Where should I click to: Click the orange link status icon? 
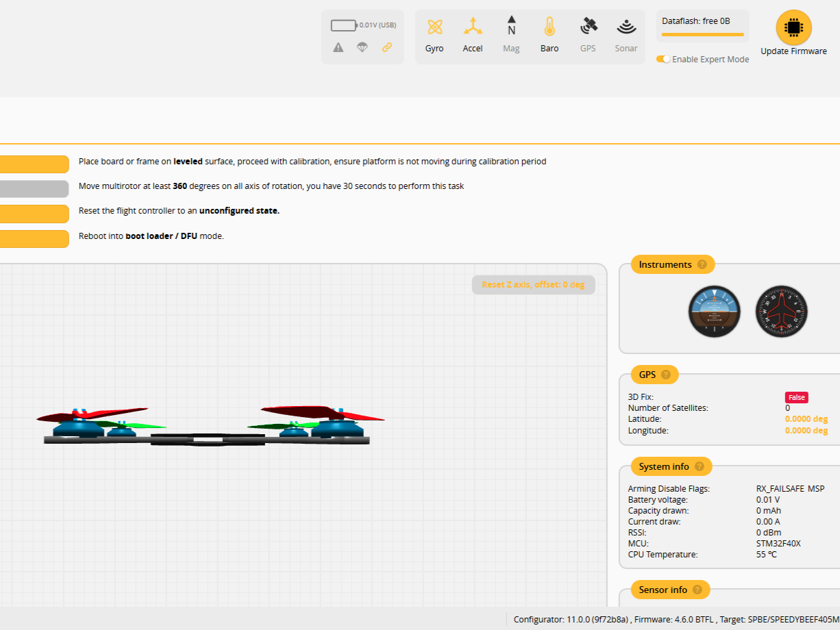[x=387, y=47]
